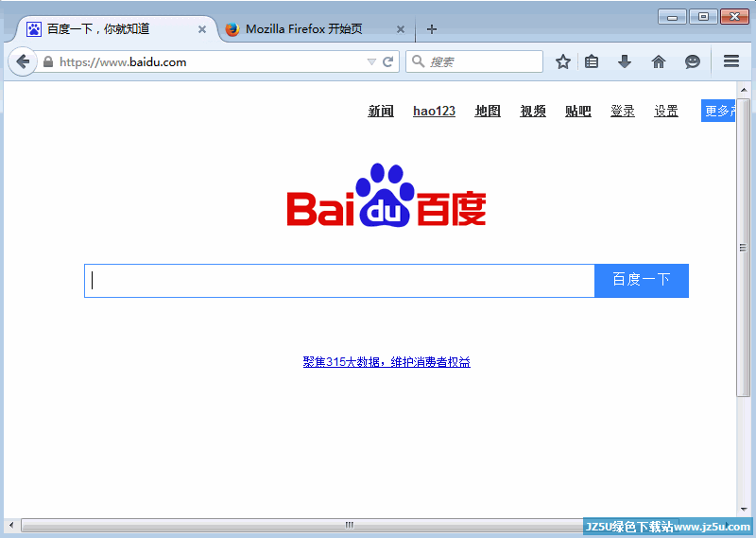Viewport: 756px width, 538px height.
Task: Open the hao123 link
Action: 434,111
